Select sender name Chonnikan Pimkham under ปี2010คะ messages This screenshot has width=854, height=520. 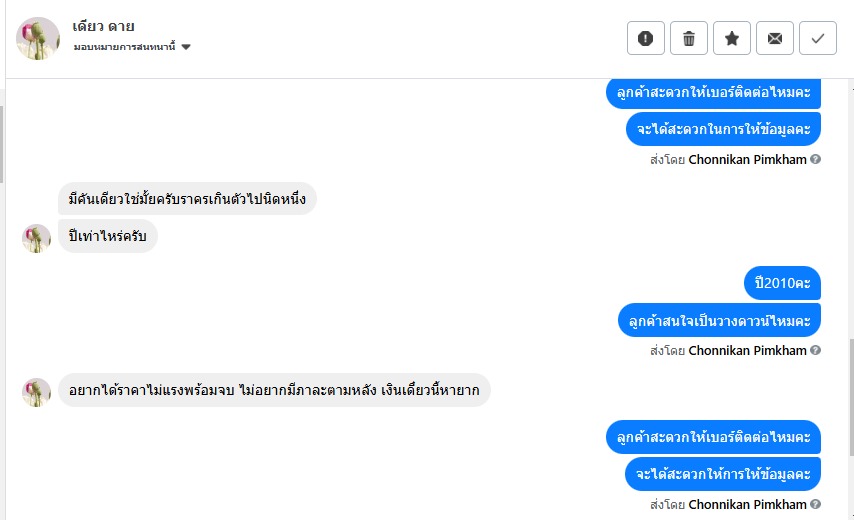point(747,350)
